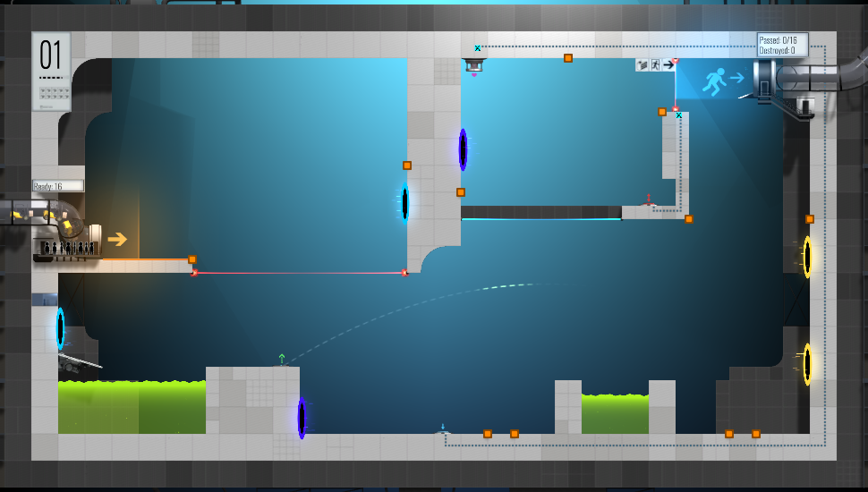This screenshot has width=868, height=492.
Task: Click the blue running-man exit sign
Action: (714, 82)
